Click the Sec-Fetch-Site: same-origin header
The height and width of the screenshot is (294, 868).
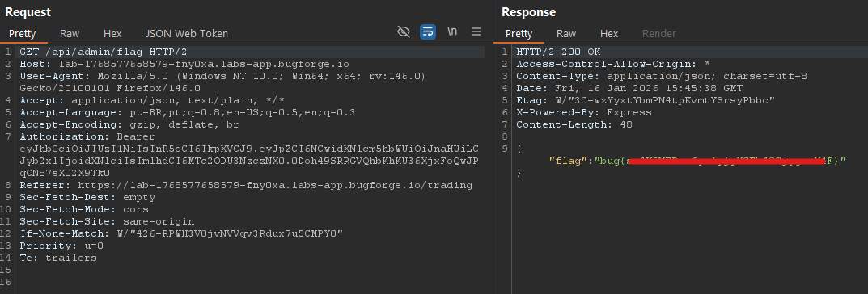[x=107, y=221]
